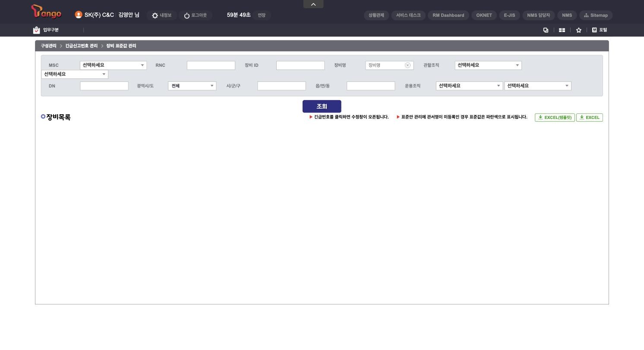The width and height of the screenshot is (644, 350).
Task: Click the DN input field
Action: [x=104, y=86]
